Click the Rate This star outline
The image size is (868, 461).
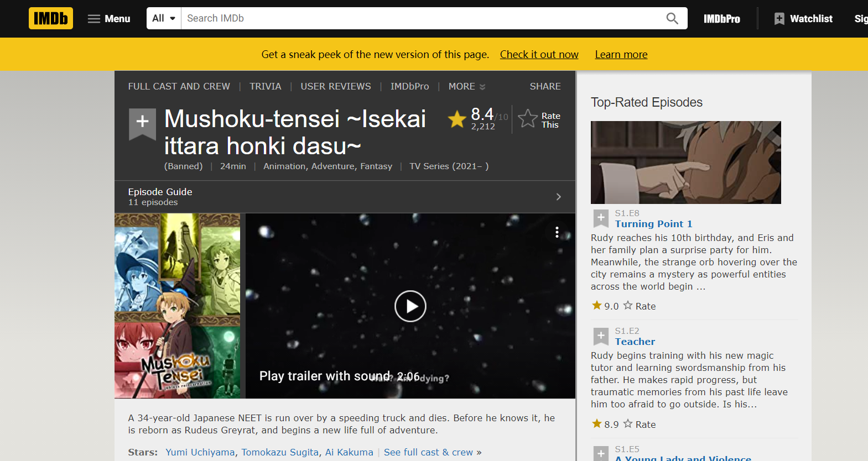pos(528,119)
